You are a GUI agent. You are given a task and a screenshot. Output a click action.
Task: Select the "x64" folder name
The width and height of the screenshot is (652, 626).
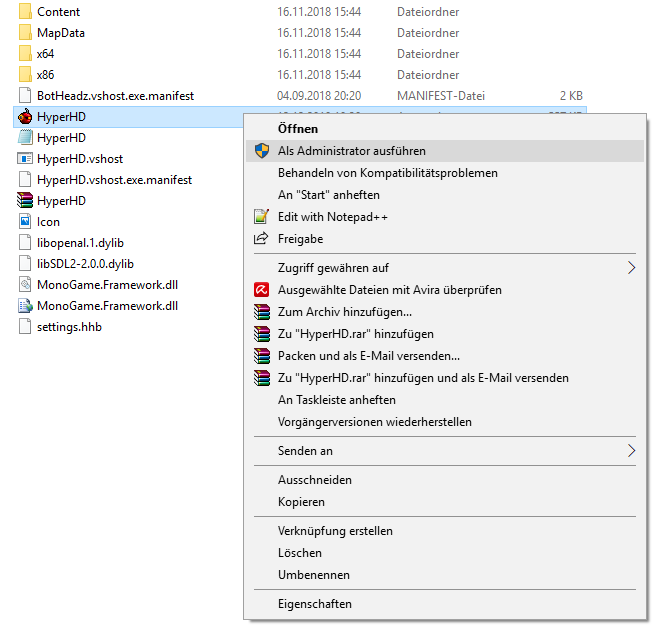click(x=45, y=54)
